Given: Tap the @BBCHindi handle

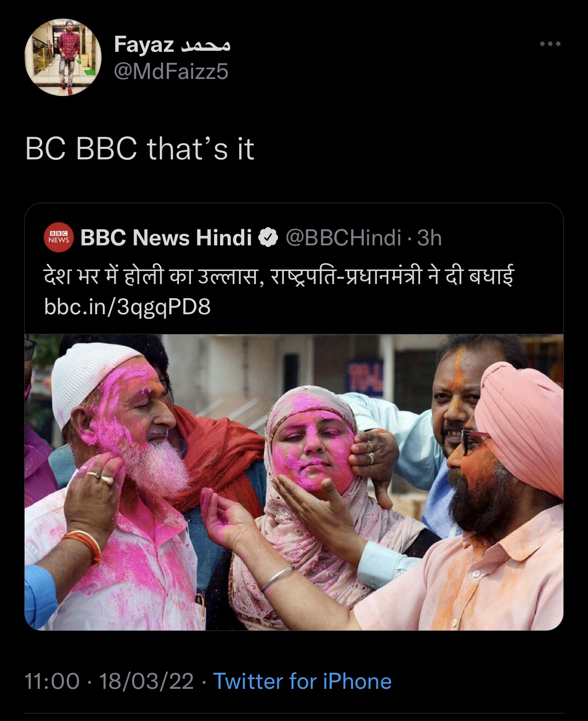Looking at the screenshot, I should pos(344,238).
